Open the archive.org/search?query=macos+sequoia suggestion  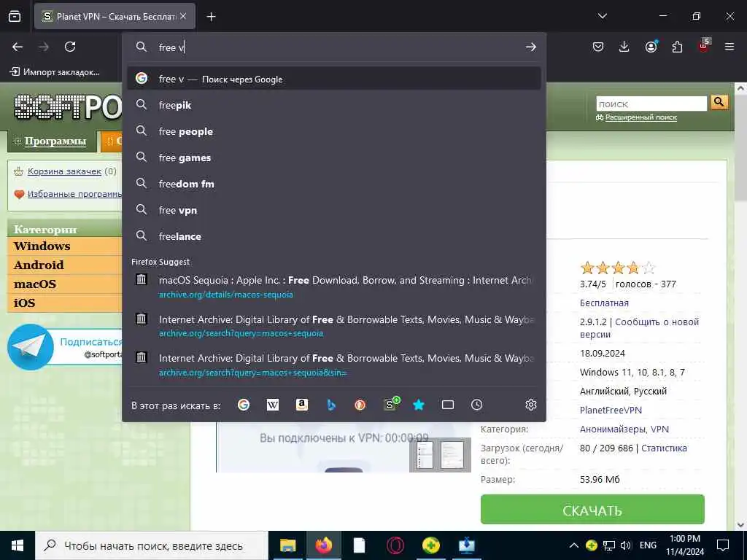(x=334, y=326)
